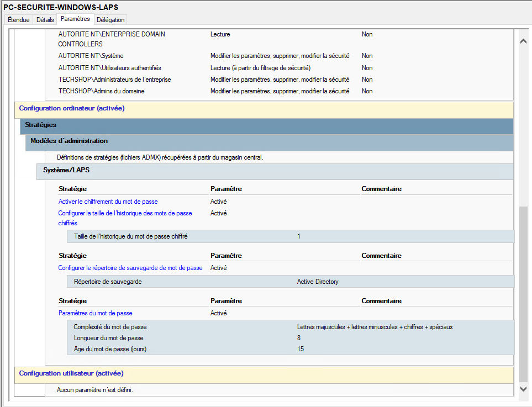Click the vertical scrollbar thumb
Image resolution: width=532 pixels, height=407 pixels.
click(x=523, y=294)
